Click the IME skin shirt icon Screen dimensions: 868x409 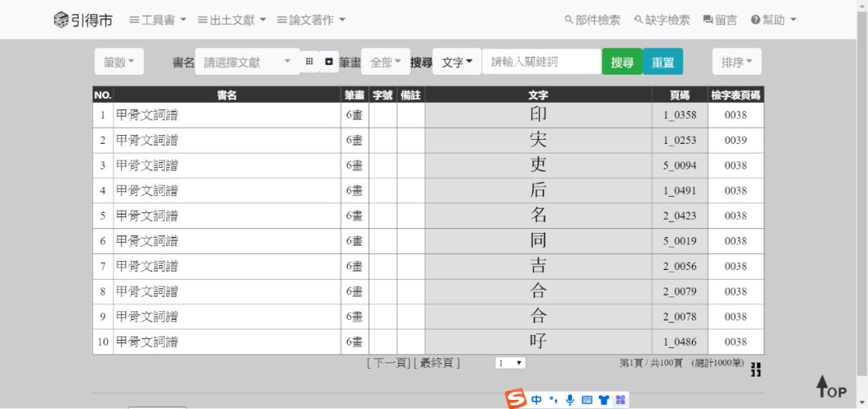tap(604, 399)
